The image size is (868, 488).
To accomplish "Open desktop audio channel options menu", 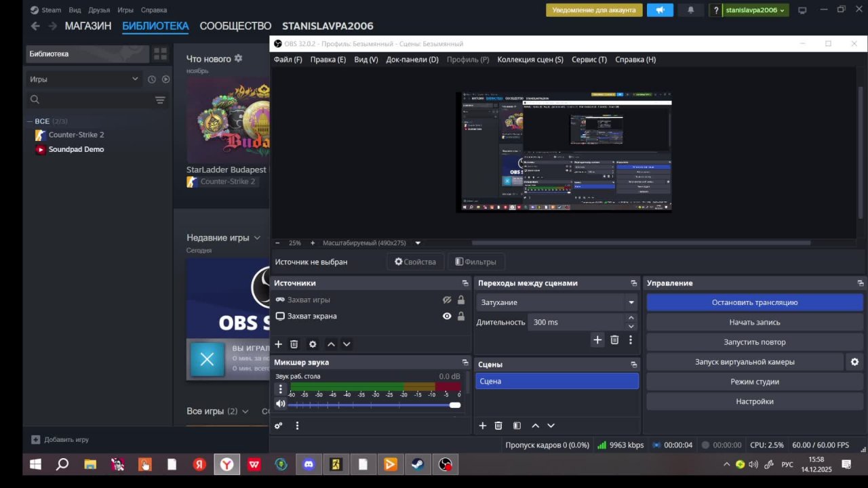I will (x=281, y=389).
